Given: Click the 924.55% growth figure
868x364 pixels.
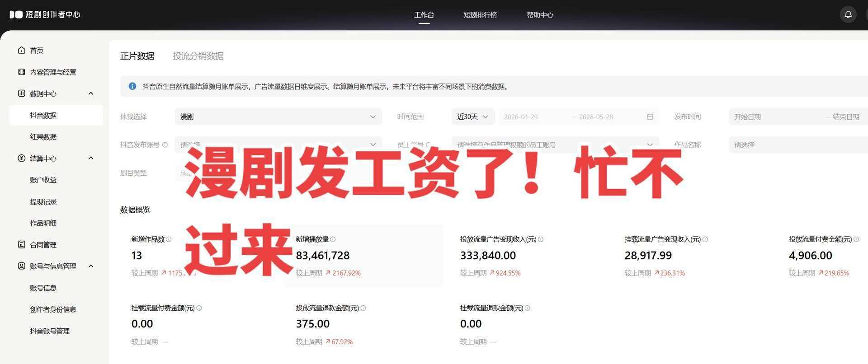Looking at the screenshot, I should pyautogui.click(x=508, y=273).
